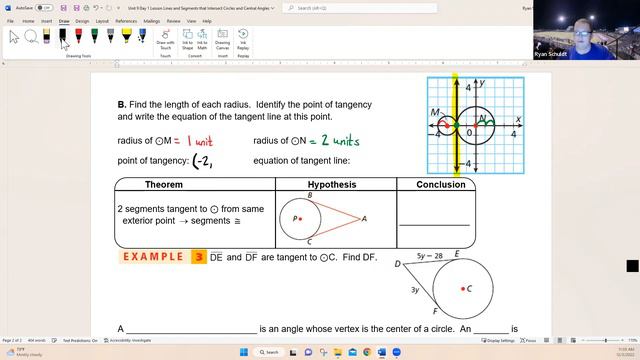Select the arrow Select Objects tool
The width and height of the screenshot is (640, 360).
tap(14, 37)
